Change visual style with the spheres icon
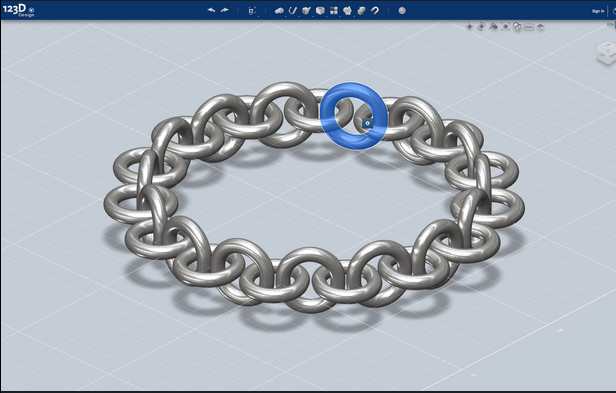Screen dimensions: 616x393 (517, 27)
